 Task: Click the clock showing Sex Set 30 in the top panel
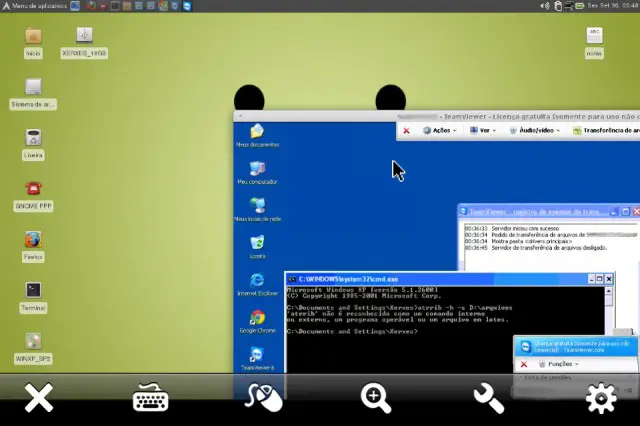pyautogui.click(x=613, y=6)
